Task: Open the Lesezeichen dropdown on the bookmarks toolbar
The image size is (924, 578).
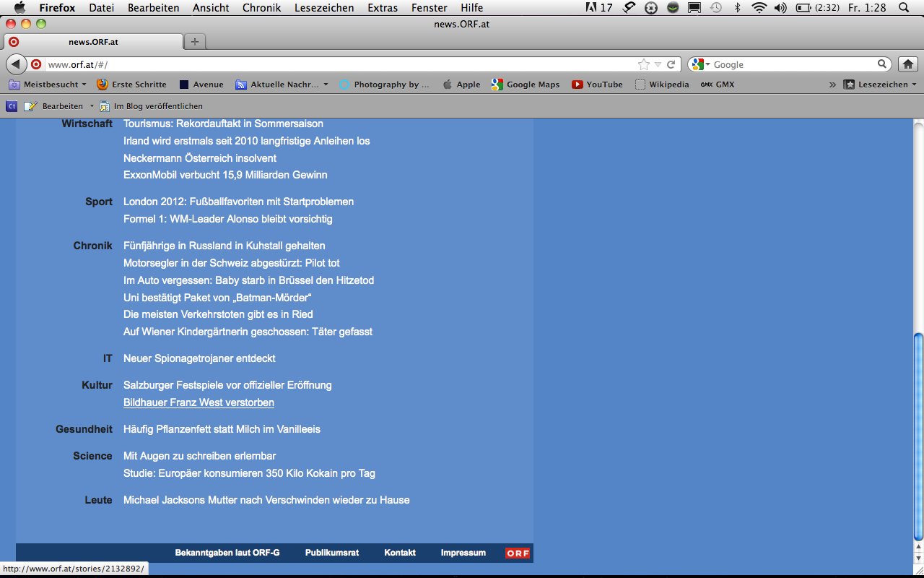Action: [880, 85]
